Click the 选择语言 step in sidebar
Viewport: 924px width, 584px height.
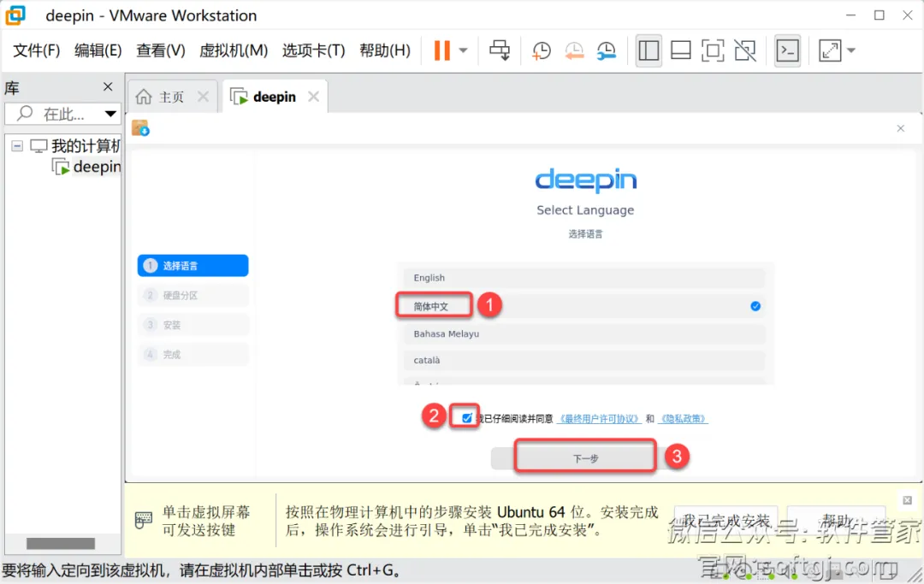pos(192,266)
